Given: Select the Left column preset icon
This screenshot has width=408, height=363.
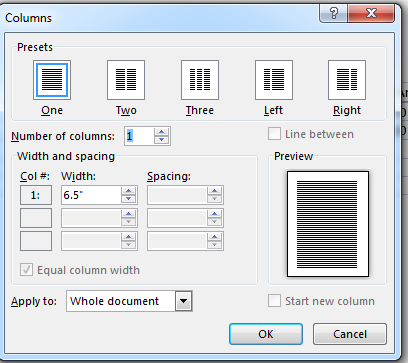Looking at the screenshot, I should point(274,80).
